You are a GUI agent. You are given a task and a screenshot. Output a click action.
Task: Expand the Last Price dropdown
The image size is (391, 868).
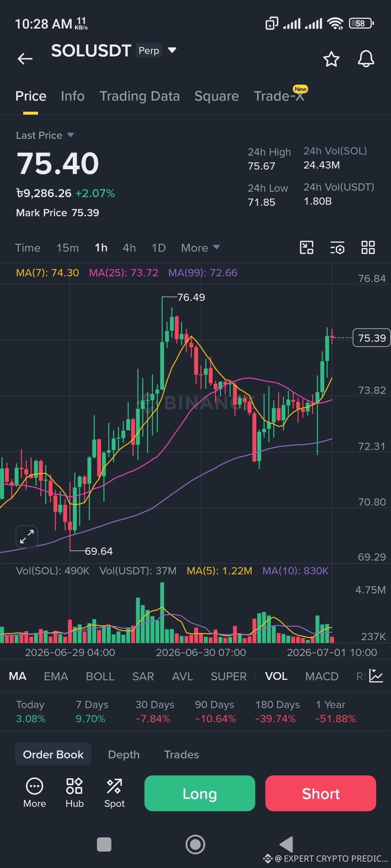point(45,135)
